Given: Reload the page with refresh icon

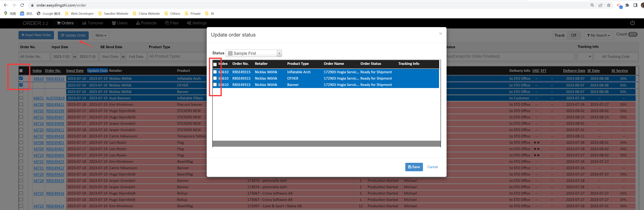Looking at the screenshot, I should click(22, 5).
